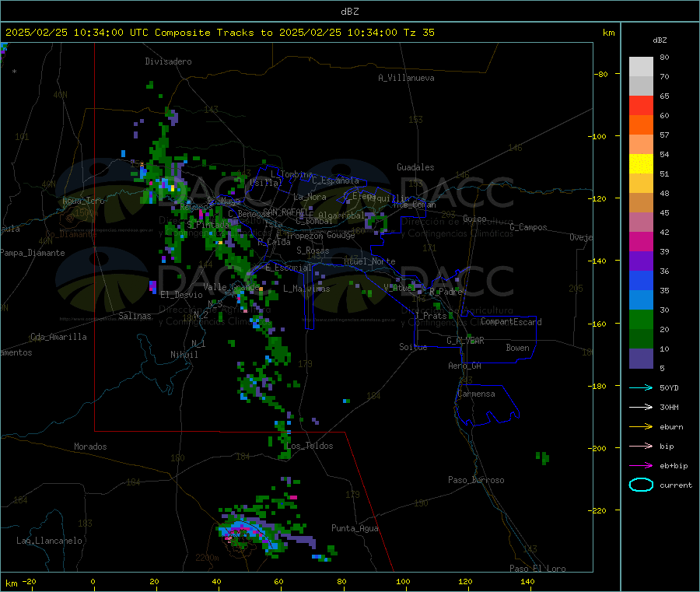Click the cyan 'current' ellipse legend symbol
700x592 pixels.
point(641,485)
